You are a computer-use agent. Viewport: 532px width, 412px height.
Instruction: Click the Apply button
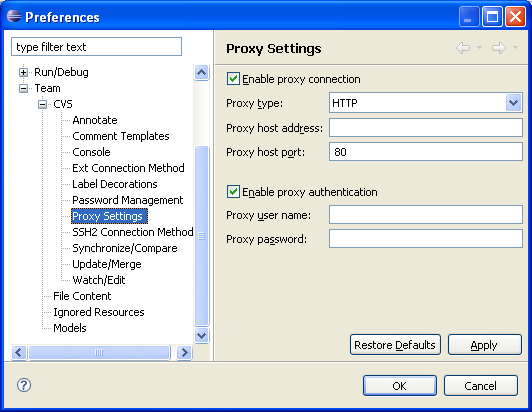pyautogui.click(x=484, y=345)
